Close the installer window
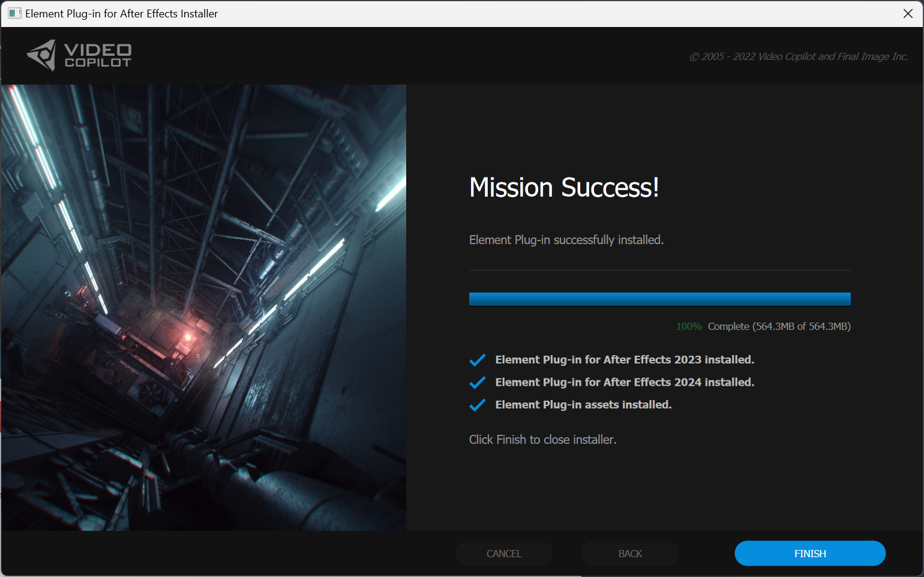The height and width of the screenshot is (577, 924). 908,13
